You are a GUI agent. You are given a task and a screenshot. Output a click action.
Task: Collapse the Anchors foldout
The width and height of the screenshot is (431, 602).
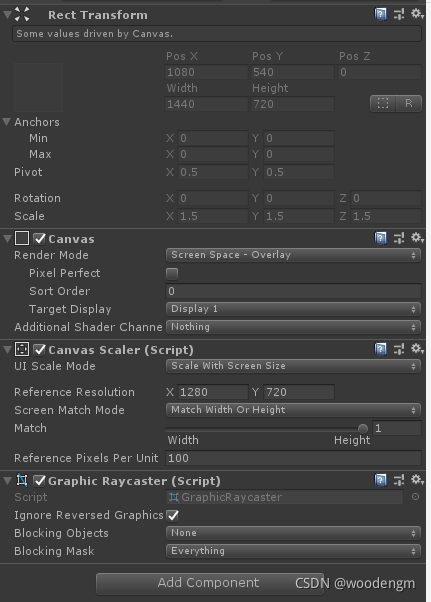coord(7,122)
